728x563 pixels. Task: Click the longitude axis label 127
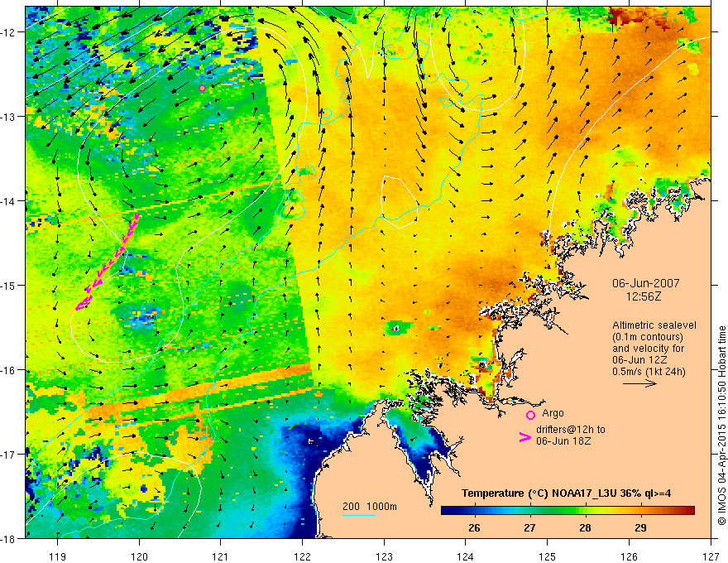point(711,556)
